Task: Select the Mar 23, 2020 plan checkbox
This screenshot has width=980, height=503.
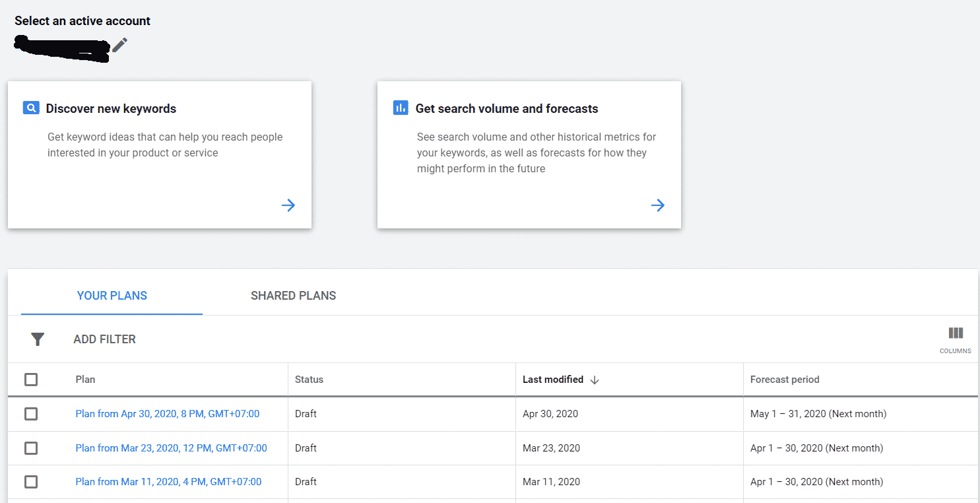Action: click(31, 448)
